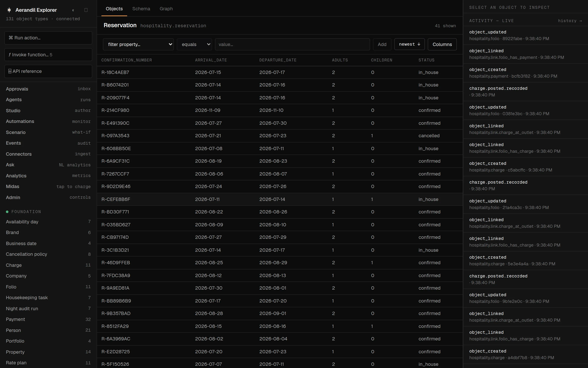This screenshot has width=588, height=368.
Task: Open Scenario what-if section
Action: coord(48,132)
